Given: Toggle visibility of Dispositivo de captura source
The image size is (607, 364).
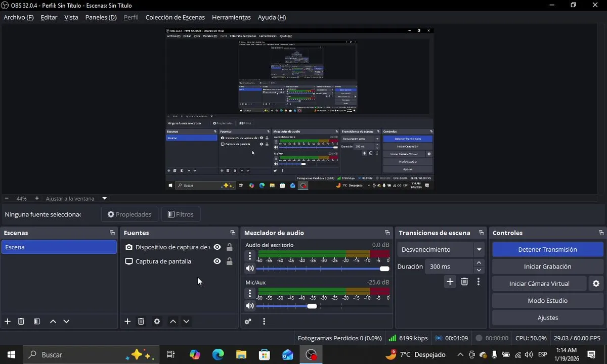Looking at the screenshot, I should [x=217, y=247].
